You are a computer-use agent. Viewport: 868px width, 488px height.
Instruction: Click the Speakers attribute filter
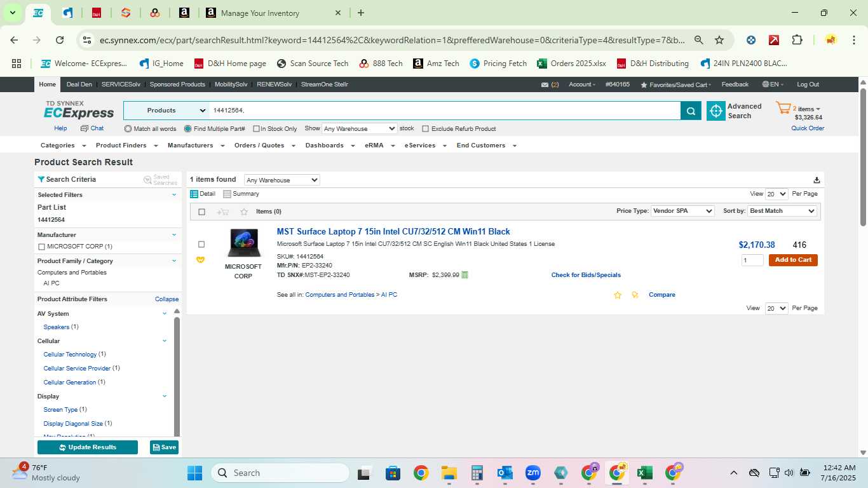point(56,327)
